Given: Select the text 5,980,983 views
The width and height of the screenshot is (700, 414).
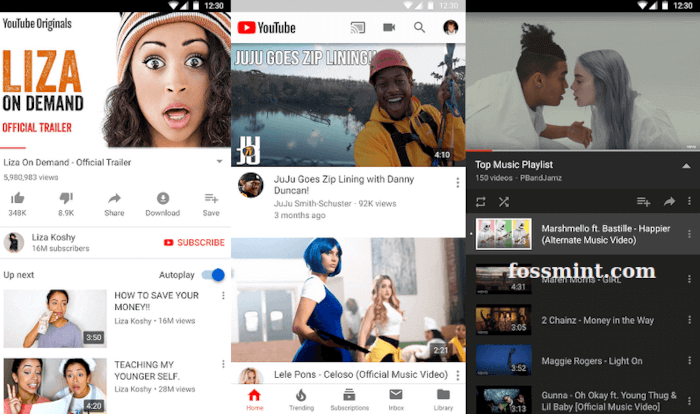Looking at the screenshot, I should [31, 177].
